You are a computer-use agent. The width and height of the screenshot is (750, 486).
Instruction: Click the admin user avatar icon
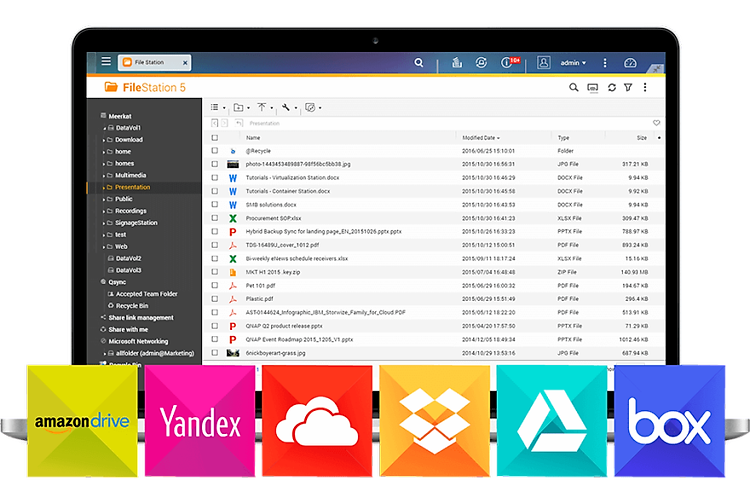(543, 63)
